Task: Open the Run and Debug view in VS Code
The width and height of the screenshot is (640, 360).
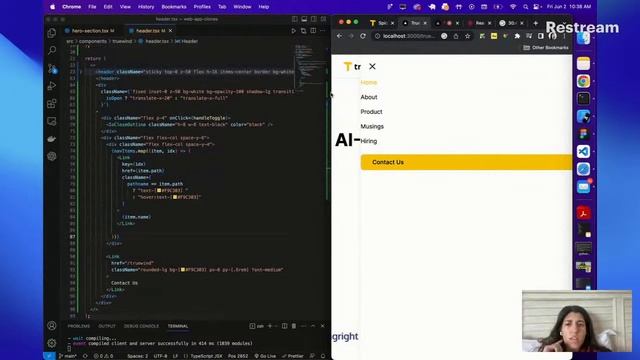Action: [52, 86]
